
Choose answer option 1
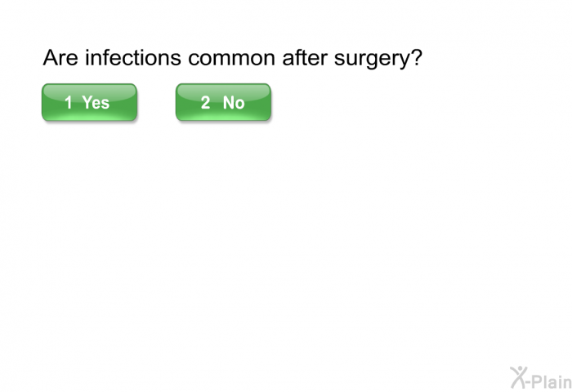[89, 102]
